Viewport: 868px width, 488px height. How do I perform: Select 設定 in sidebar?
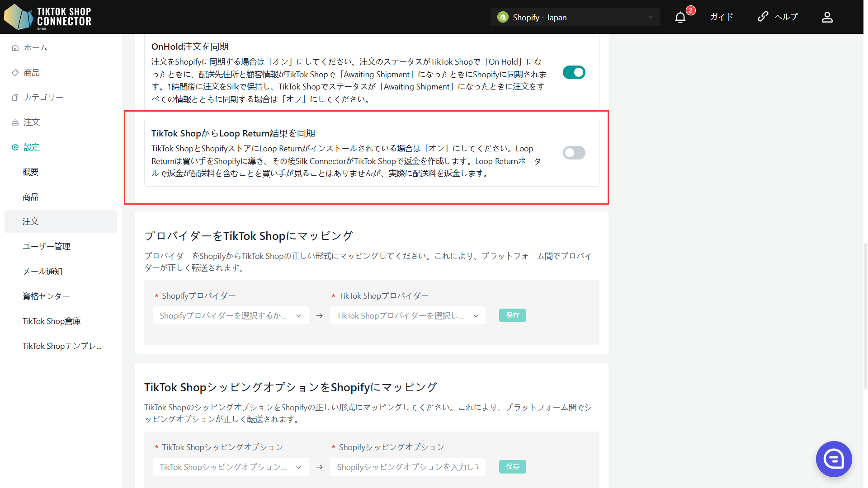point(32,147)
